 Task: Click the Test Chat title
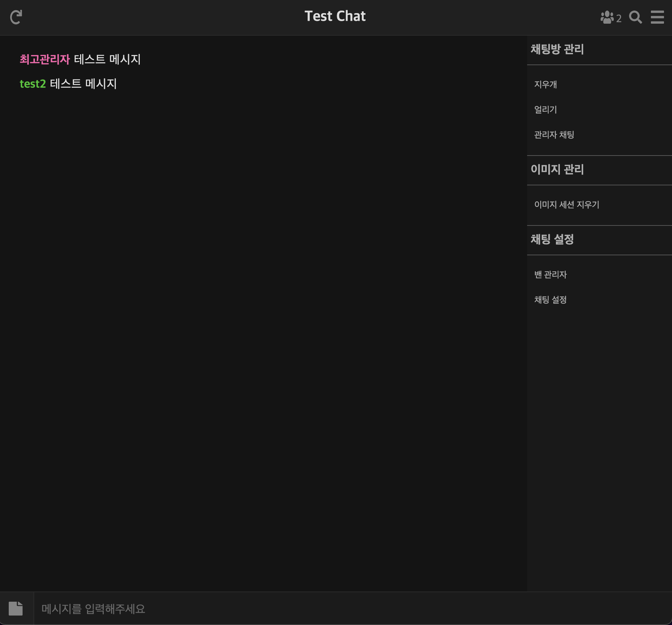pos(335,16)
